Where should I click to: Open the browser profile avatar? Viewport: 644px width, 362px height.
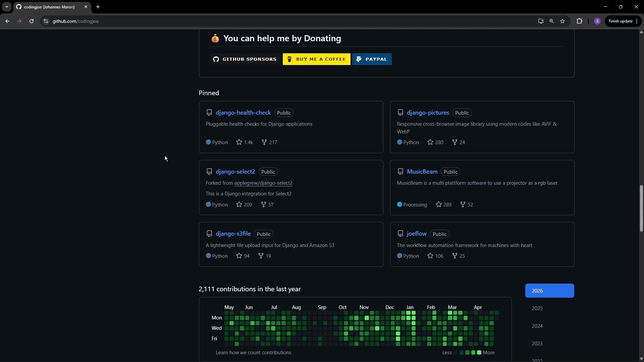click(597, 21)
